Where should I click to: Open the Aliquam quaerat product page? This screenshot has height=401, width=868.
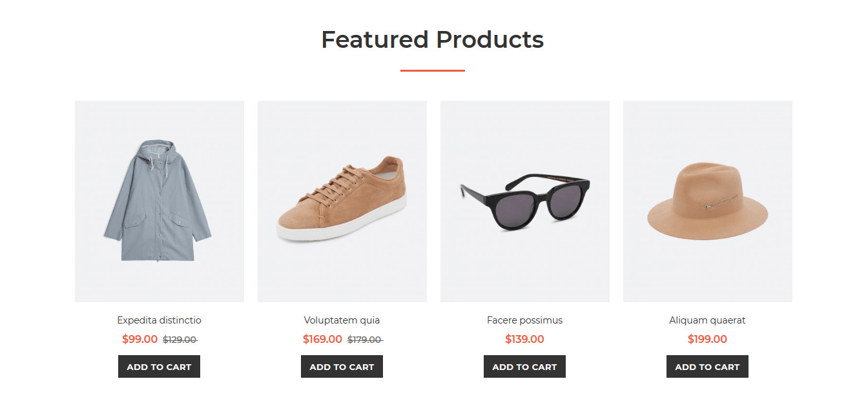707,320
